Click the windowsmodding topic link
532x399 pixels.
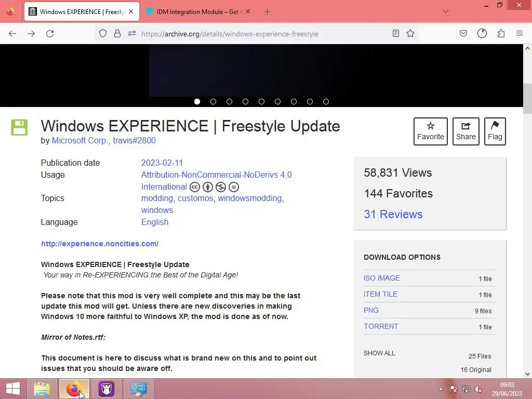(250, 198)
